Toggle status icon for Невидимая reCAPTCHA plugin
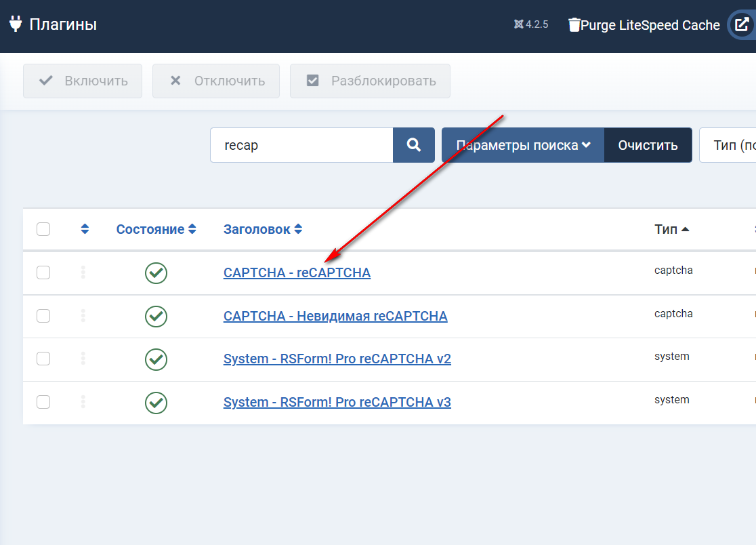This screenshot has height=545, width=756. pos(156,316)
